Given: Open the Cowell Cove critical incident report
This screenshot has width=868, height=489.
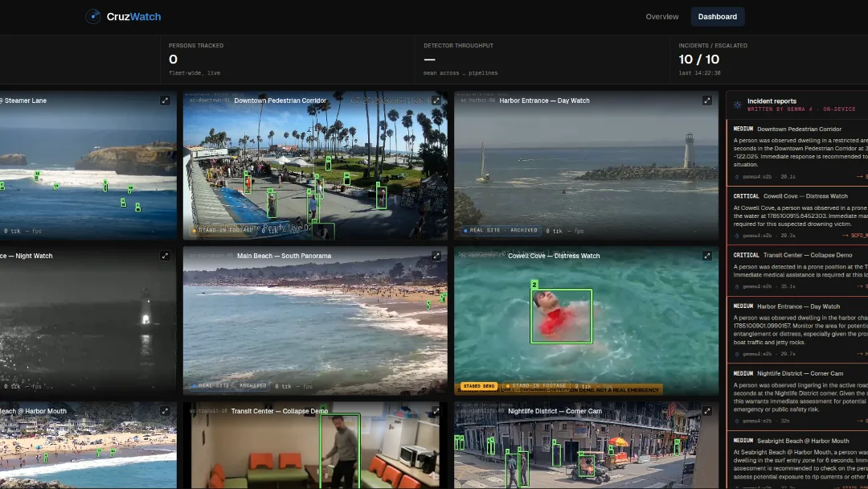Looking at the screenshot, I should (798, 215).
